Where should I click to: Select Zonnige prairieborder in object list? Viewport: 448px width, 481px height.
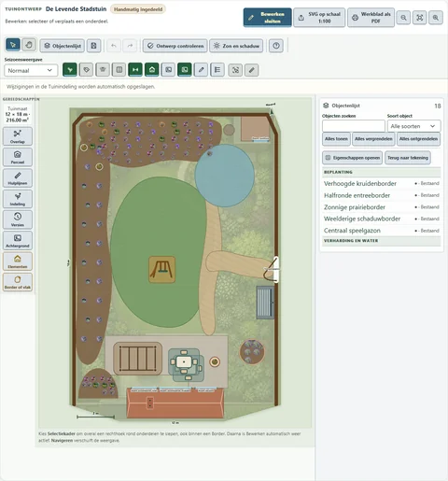[382, 207]
